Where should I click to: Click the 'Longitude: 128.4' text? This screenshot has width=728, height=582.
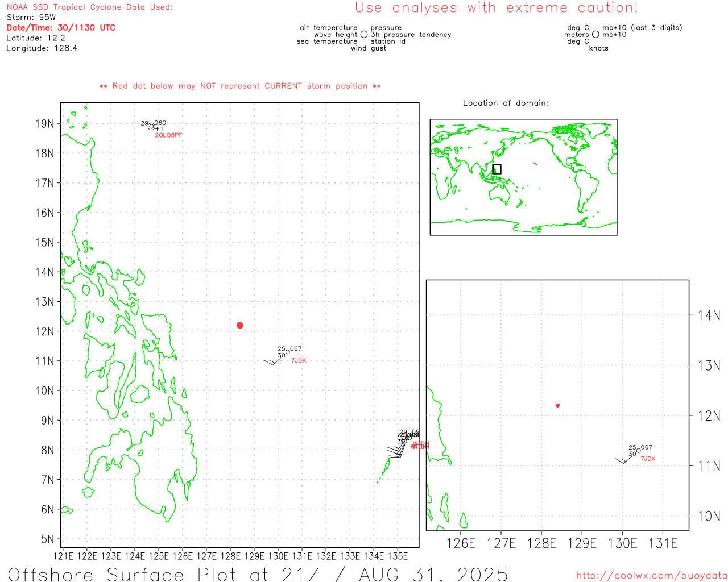42,48
